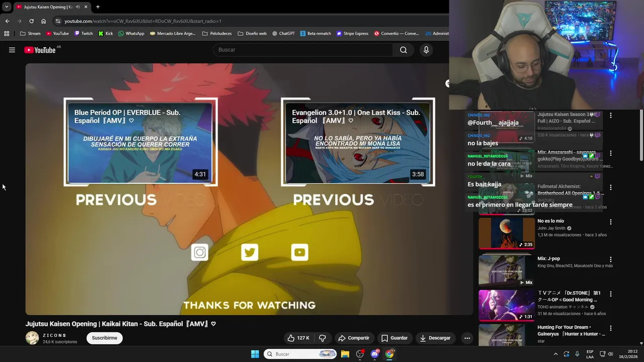Viewport: 644px width, 362px height.
Task: View site information icon in address bar
Action: pyautogui.click(x=58, y=21)
